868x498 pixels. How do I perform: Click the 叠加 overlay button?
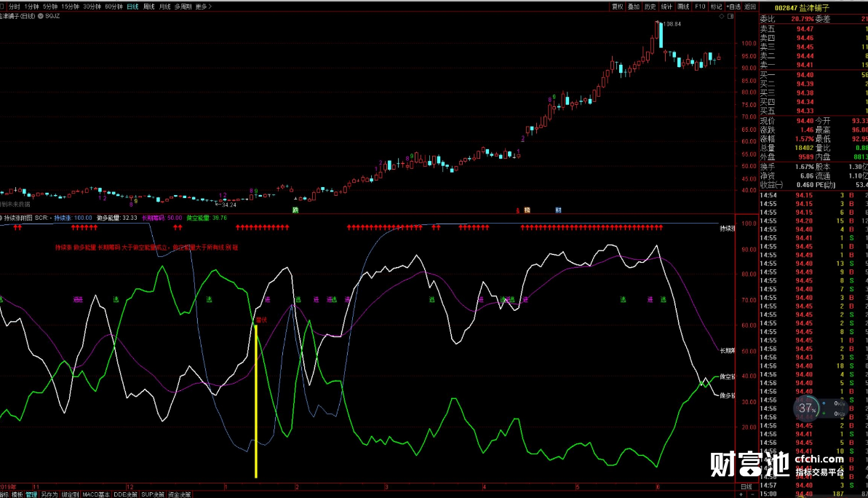[x=634, y=7]
